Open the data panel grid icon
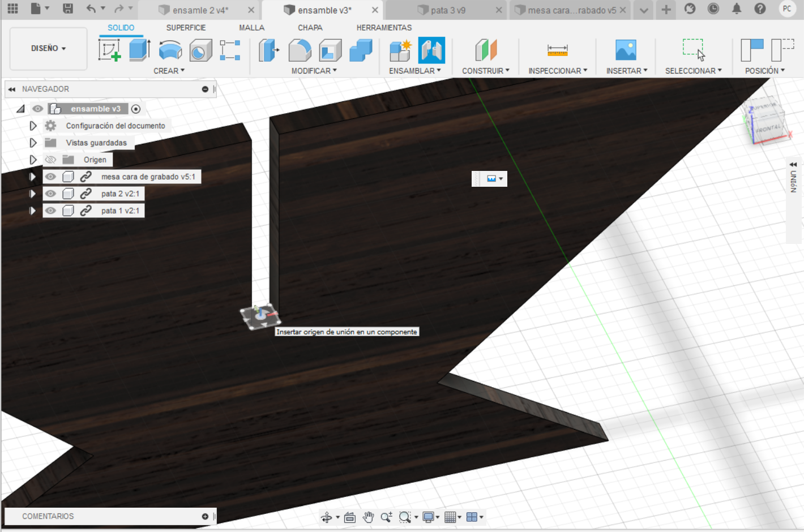The image size is (804, 532). tap(12, 8)
